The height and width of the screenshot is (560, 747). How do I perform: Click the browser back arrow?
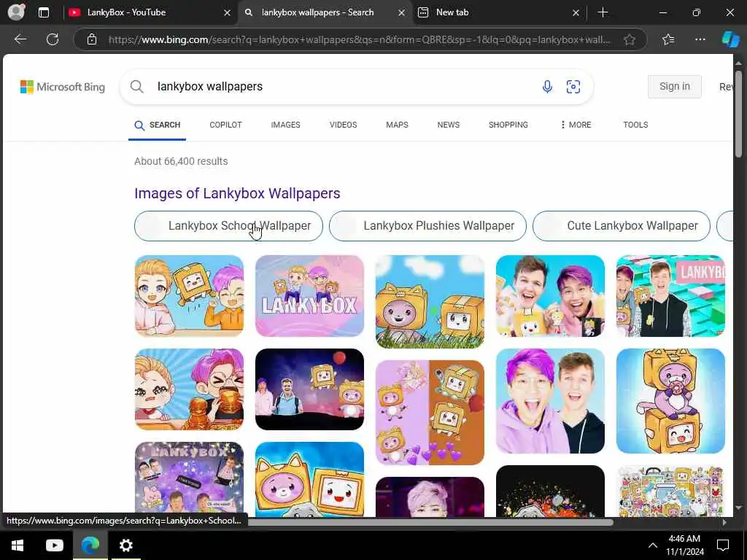coord(20,39)
